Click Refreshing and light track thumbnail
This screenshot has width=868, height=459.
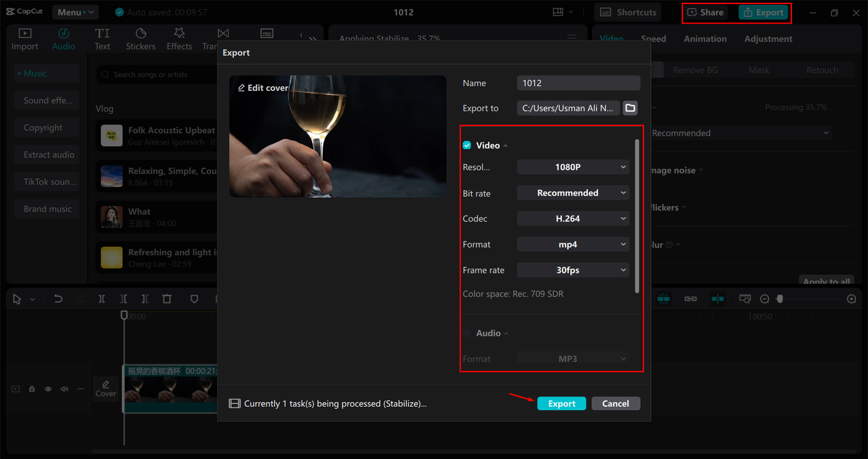(112, 258)
